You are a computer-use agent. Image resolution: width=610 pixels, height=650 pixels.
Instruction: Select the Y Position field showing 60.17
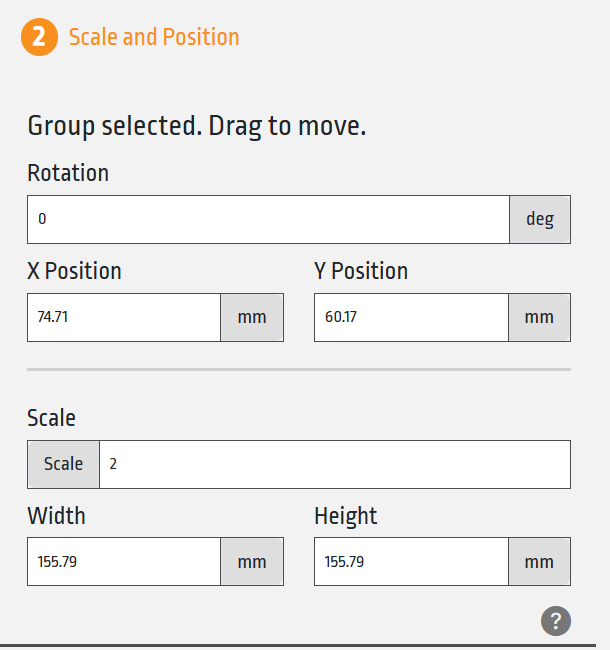[x=411, y=318]
